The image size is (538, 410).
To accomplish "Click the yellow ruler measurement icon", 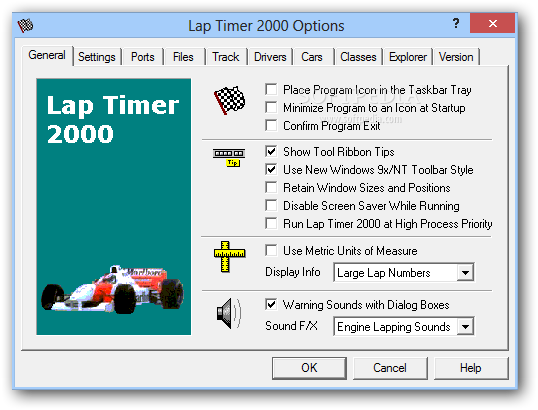I will point(229,256).
